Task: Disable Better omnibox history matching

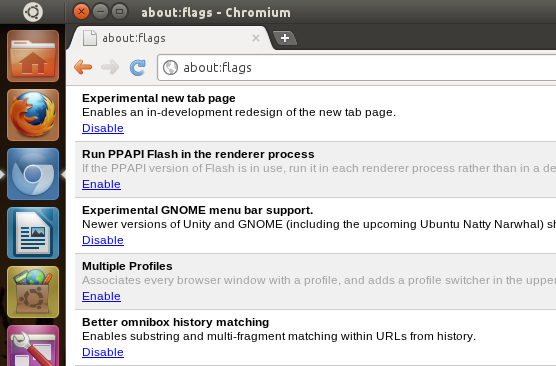Action: pos(103,352)
